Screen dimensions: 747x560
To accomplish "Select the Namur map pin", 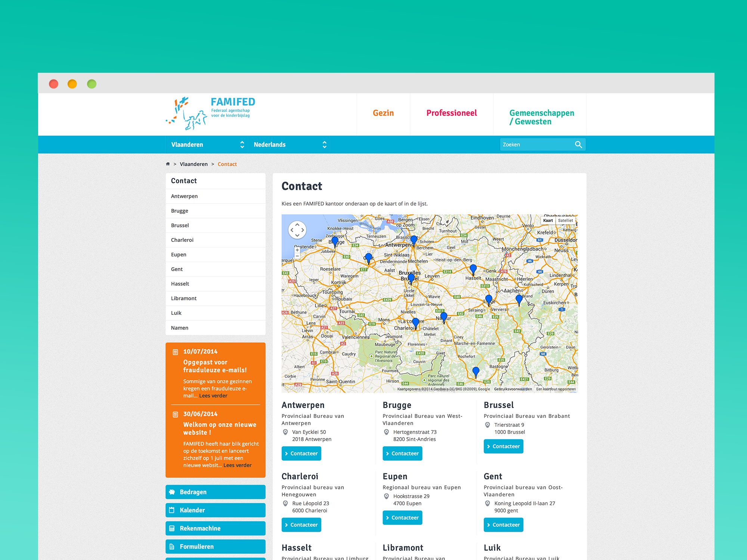I will tap(444, 318).
